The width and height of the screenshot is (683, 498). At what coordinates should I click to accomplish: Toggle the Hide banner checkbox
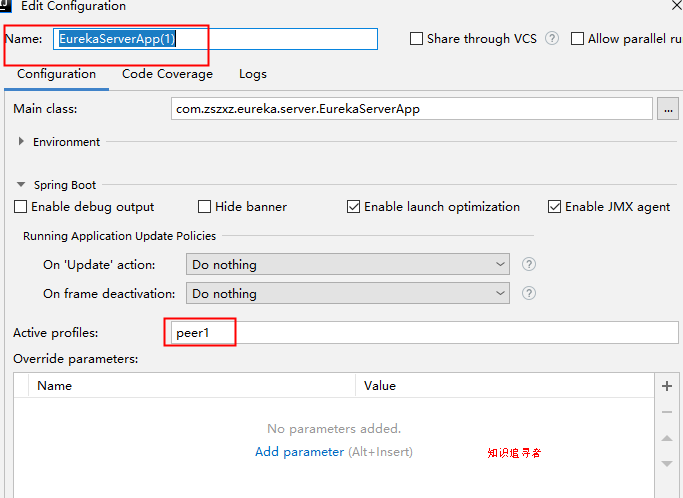[205, 207]
